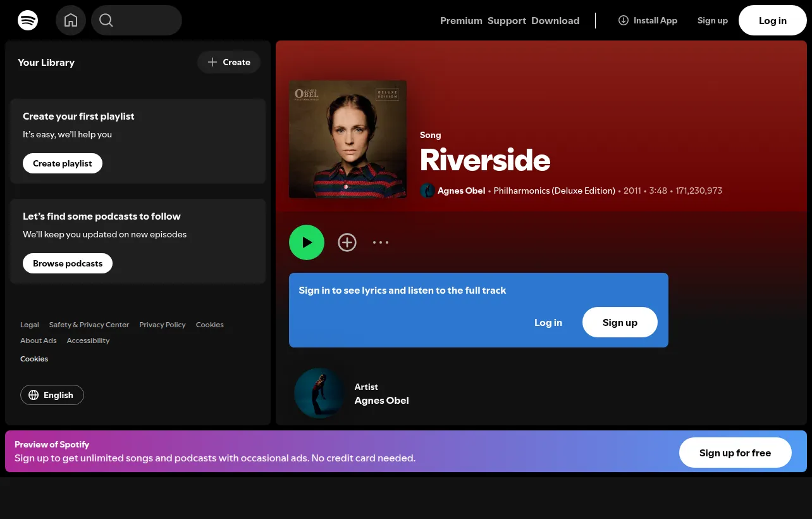The height and width of the screenshot is (519, 812).
Task: Open the English language selector
Action: pos(52,395)
